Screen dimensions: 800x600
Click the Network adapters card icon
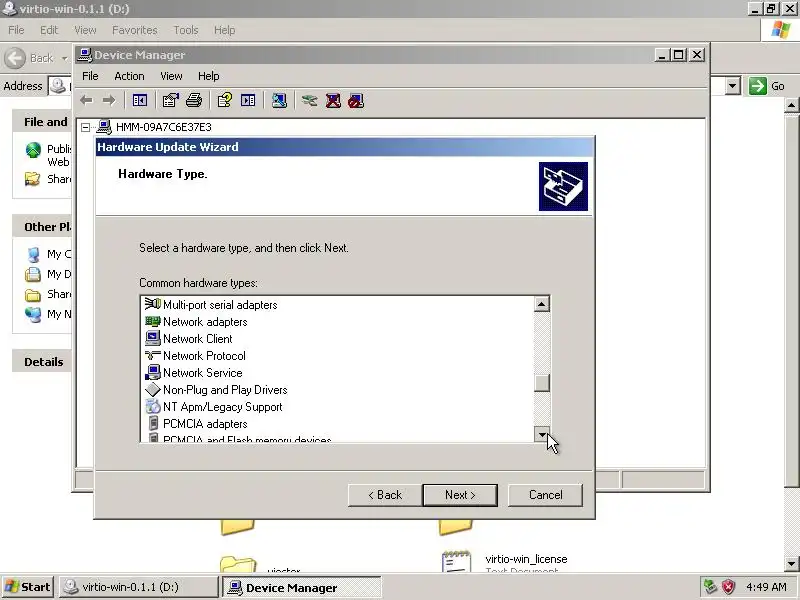153,321
